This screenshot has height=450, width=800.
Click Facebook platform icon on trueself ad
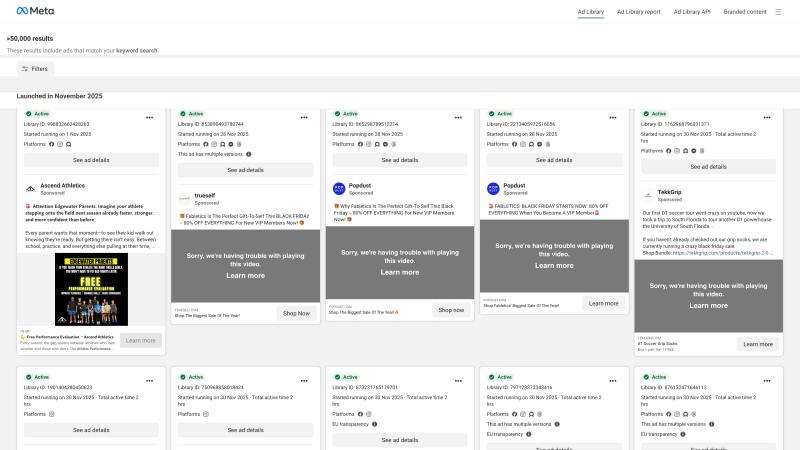coord(206,144)
